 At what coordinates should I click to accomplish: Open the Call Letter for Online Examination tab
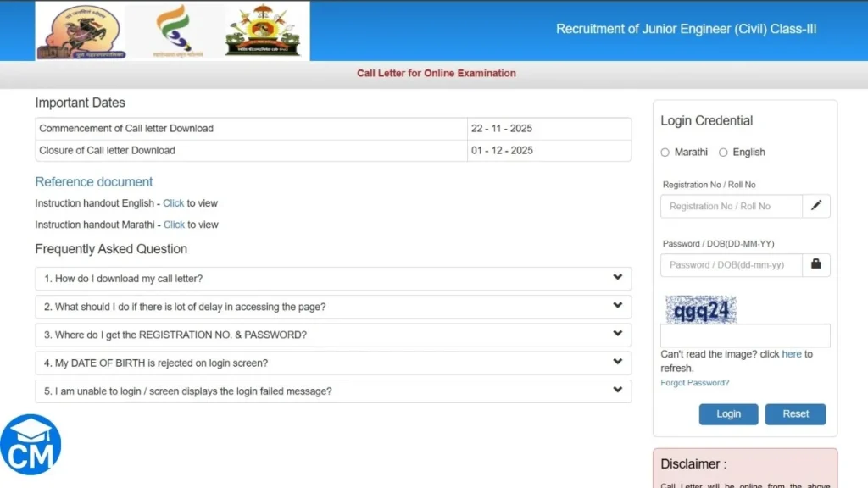point(436,73)
